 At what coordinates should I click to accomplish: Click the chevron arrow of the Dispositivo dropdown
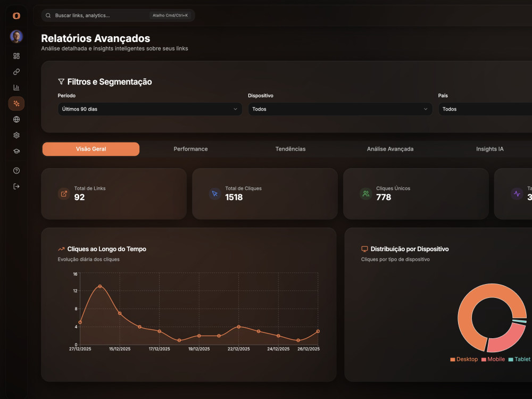(x=426, y=109)
